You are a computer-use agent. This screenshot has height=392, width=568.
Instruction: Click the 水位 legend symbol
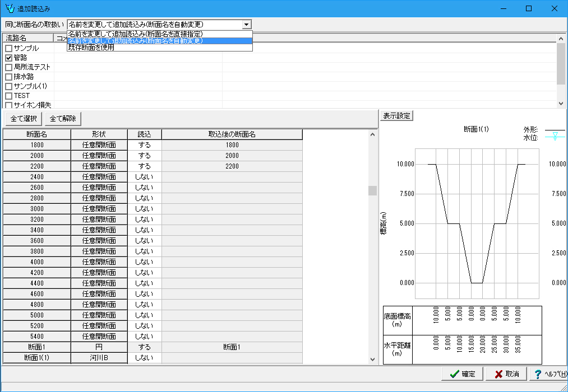point(555,137)
